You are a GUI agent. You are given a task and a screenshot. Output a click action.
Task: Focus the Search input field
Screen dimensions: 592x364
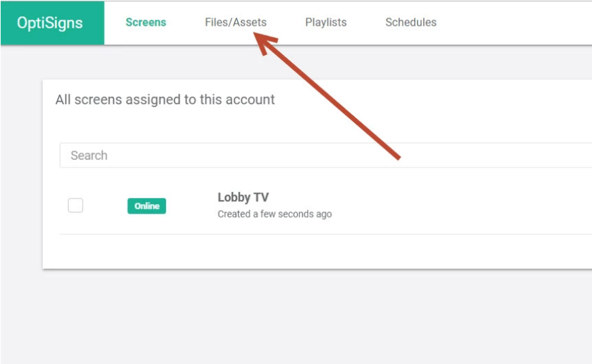click(x=325, y=155)
